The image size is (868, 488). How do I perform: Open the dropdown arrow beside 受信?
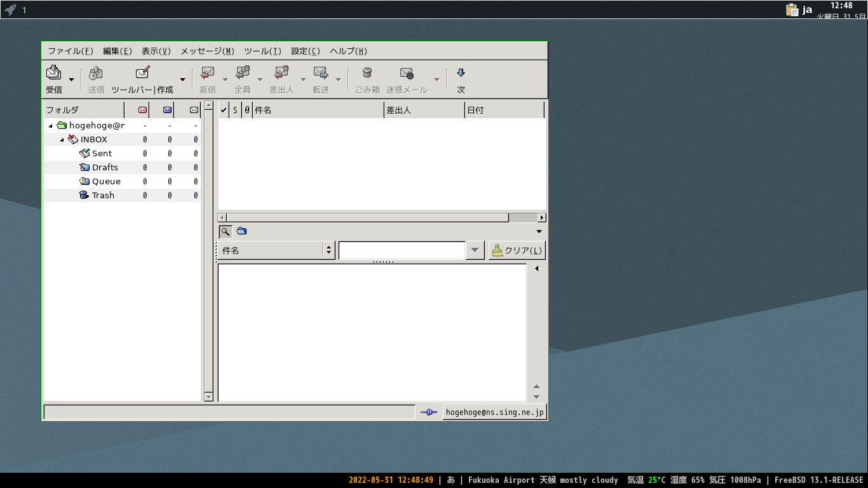click(x=71, y=79)
